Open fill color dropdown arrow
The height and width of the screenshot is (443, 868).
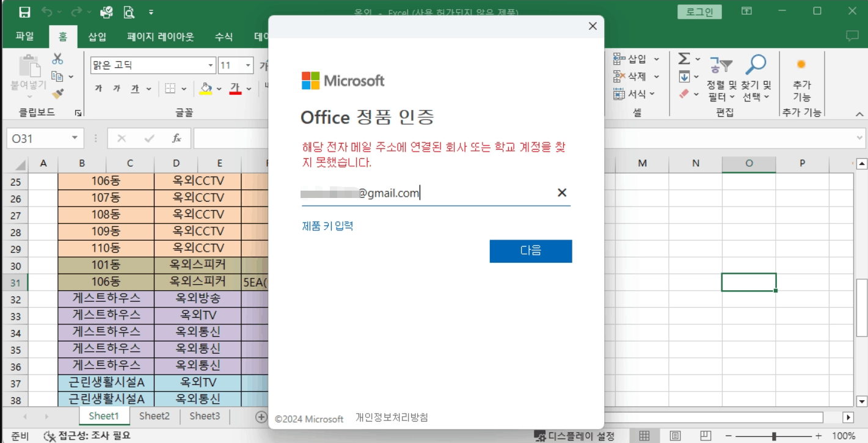click(221, 89)
